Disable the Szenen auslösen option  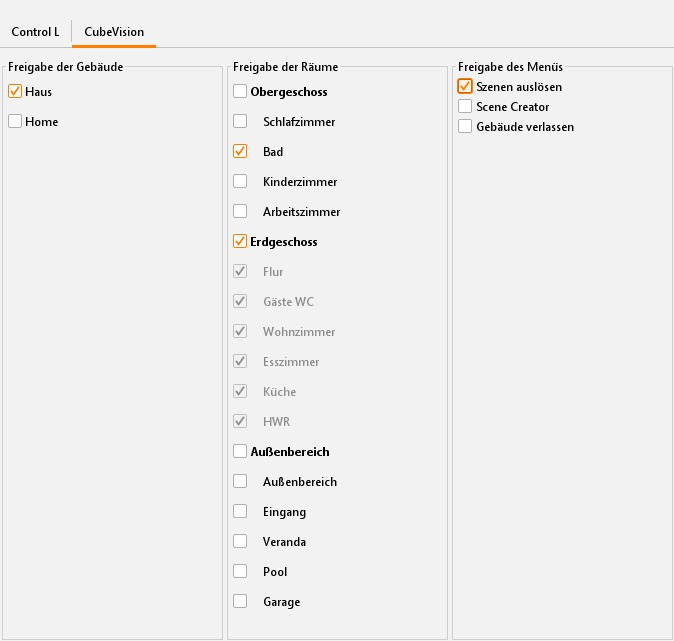click(465, 87)
